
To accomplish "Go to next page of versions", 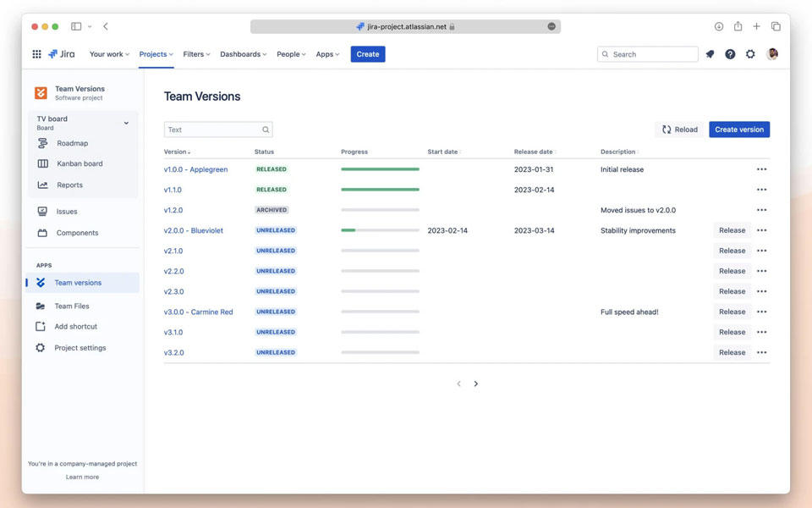I will [476, 384].
